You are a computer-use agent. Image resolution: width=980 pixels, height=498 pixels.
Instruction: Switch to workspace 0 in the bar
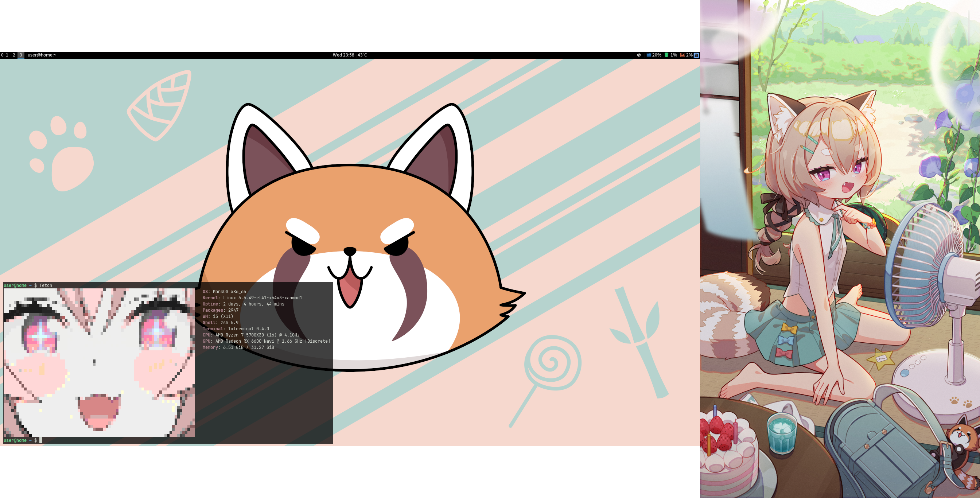pos(2,55)
